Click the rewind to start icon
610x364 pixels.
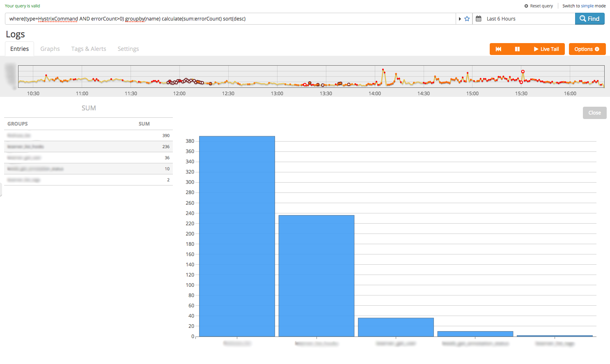498,49
